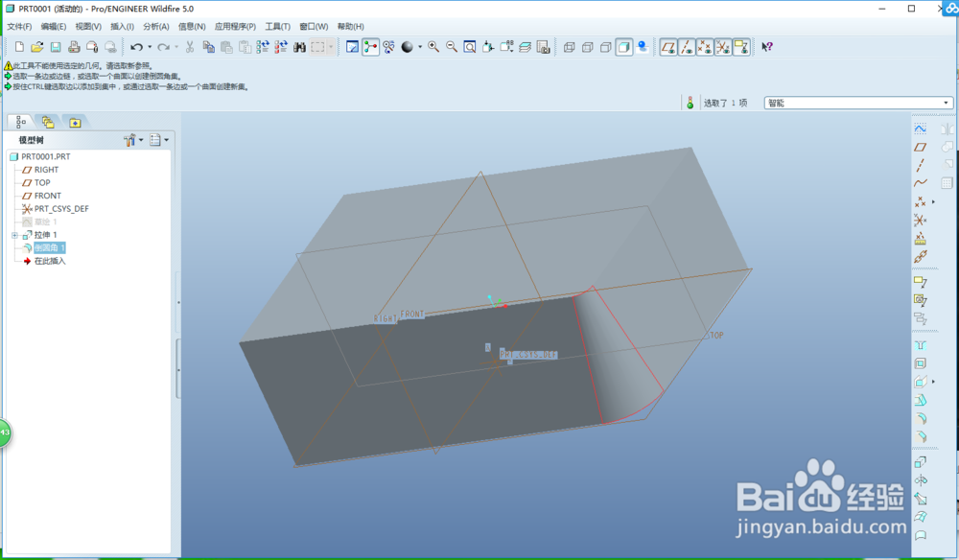The width and height of the screenshot is (959, 560).
Task: Toggle datum planes visibility
Action: point(668,47)
